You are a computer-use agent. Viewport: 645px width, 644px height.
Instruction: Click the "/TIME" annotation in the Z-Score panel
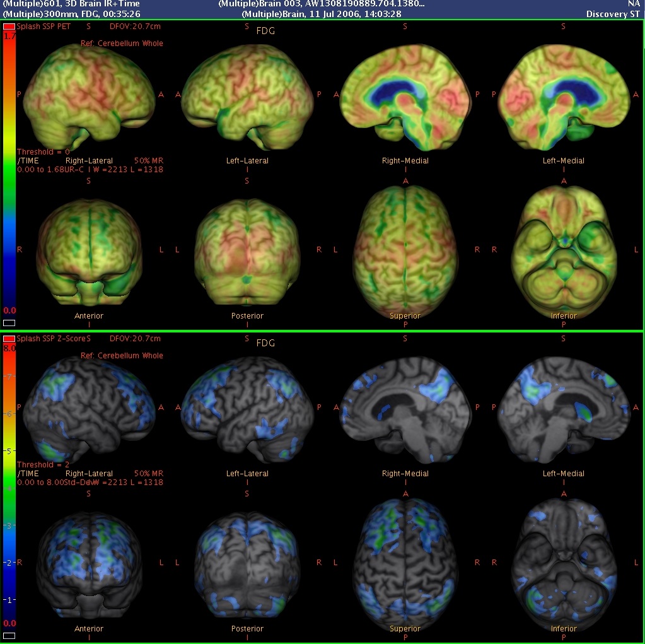click(28, 474)
